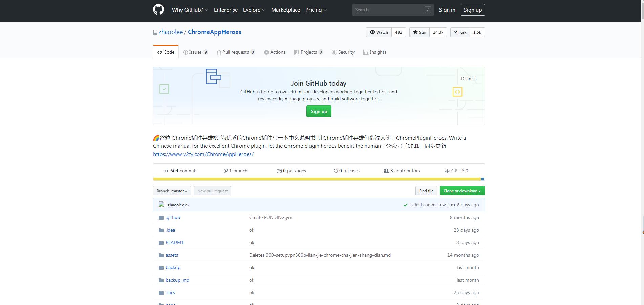The image size is (644, 305).
Task: Open the Projects tab
Action: 308,52
